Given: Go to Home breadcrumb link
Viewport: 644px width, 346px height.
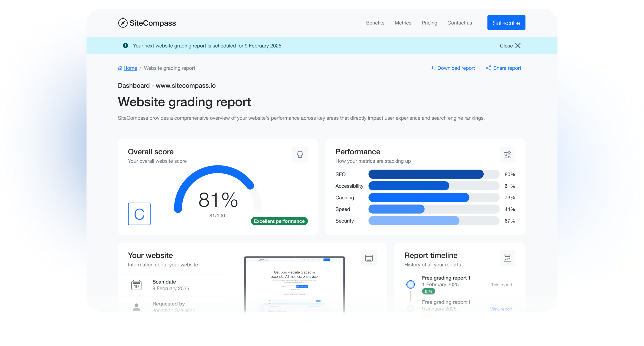Looking at the screenshot, I should tap(130, 68).
